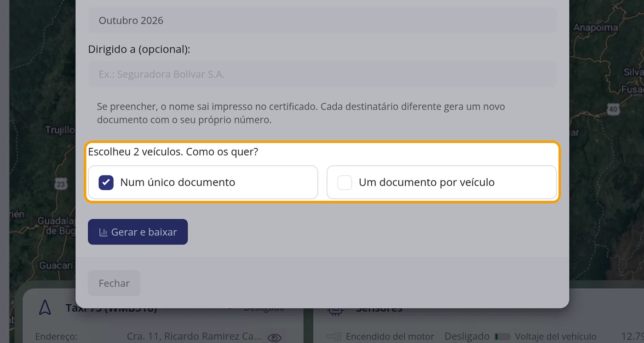This screenshot has width=644, height=343.
Task: Open the 'Outubro 2026' month field
Action: 322,20
